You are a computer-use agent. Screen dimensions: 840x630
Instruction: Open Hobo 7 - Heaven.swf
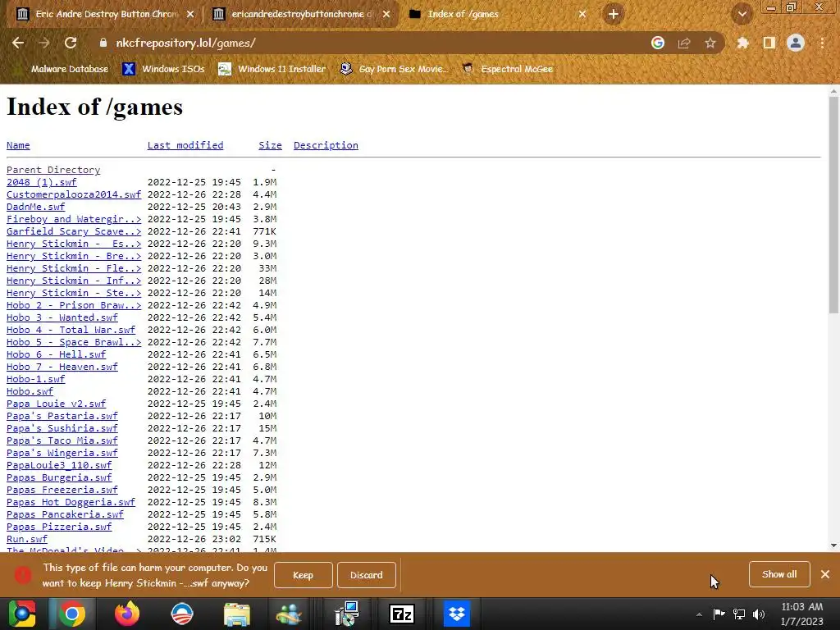pos(62,367)
